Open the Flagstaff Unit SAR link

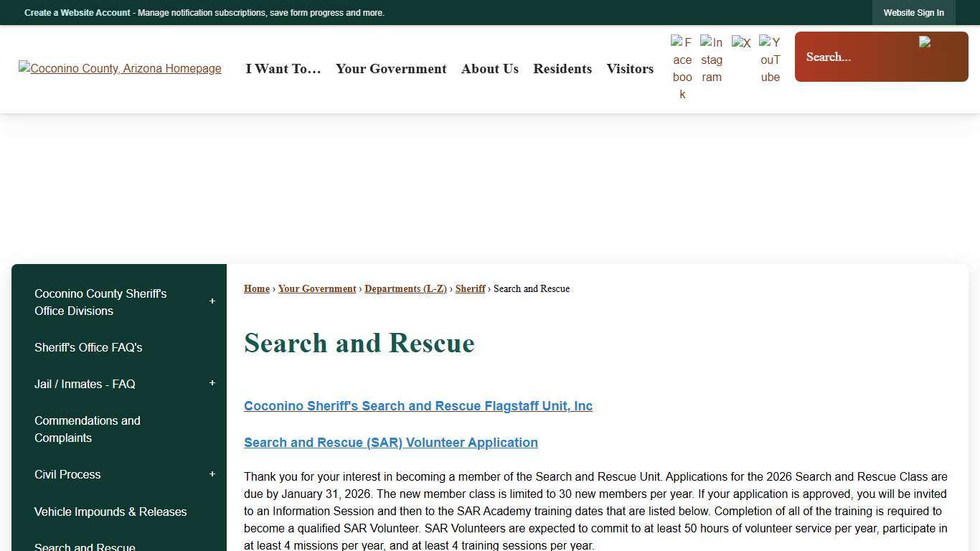(x=418, y=405)
